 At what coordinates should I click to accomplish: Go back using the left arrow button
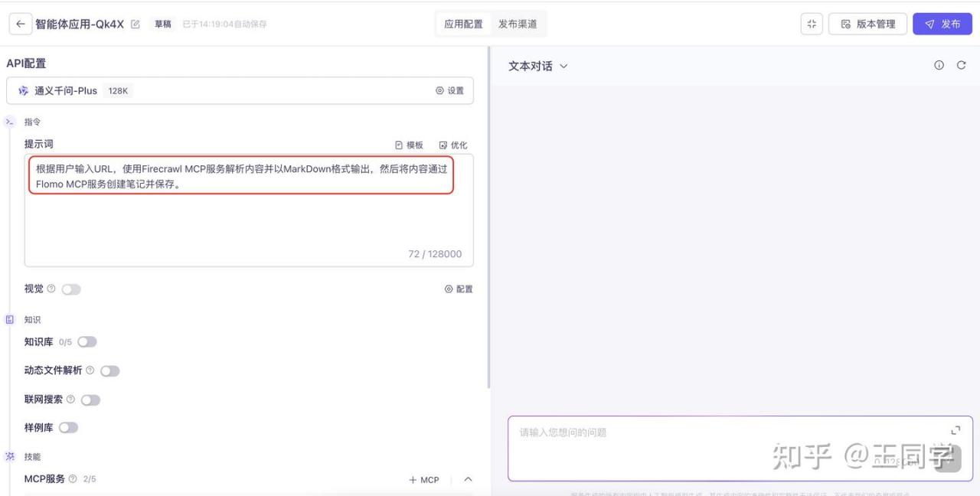coord(20,24)
